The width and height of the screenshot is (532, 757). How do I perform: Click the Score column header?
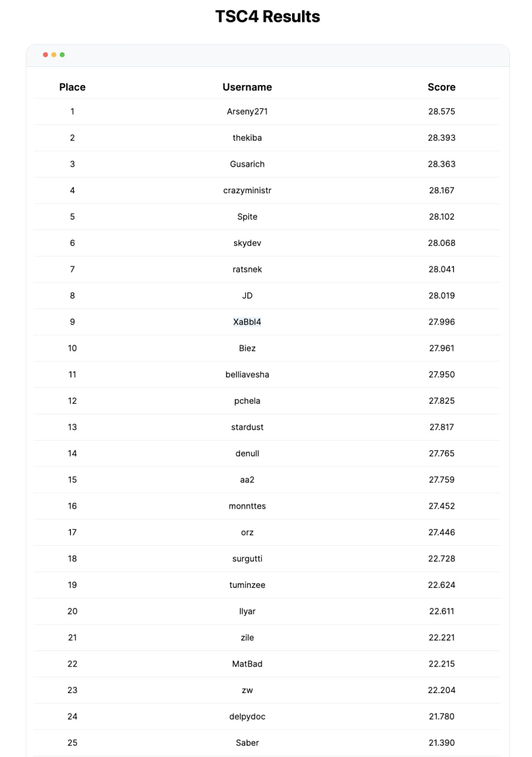(x=442, y=87)
